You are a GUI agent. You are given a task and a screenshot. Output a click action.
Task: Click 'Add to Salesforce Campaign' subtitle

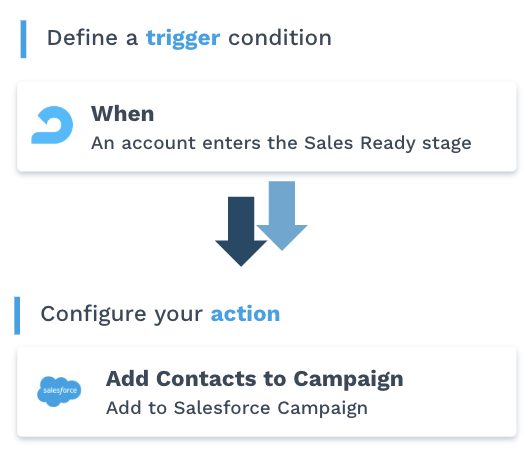(x=237, y=408)
